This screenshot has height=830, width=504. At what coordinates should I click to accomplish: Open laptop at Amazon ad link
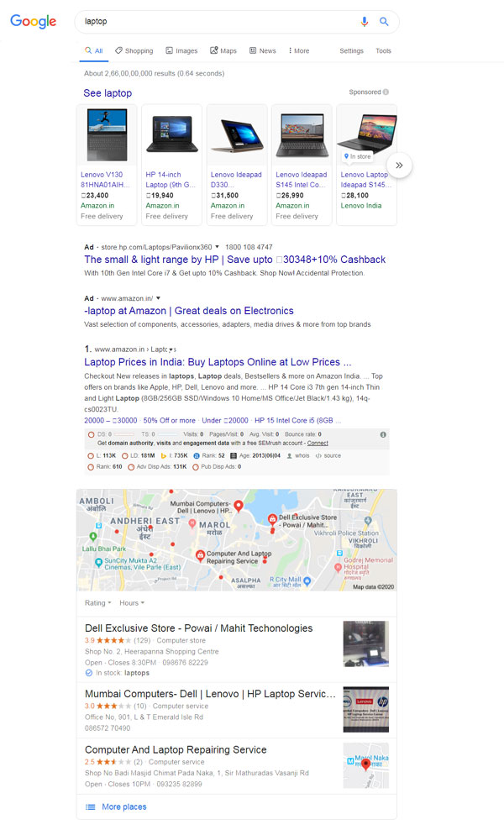tap(188, 311)
